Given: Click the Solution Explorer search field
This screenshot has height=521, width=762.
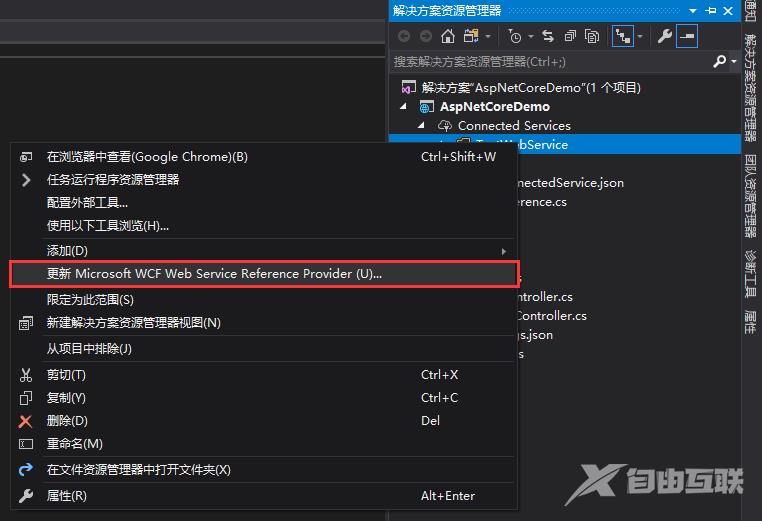Looking at the screenshot, I should tap(552, 62).
